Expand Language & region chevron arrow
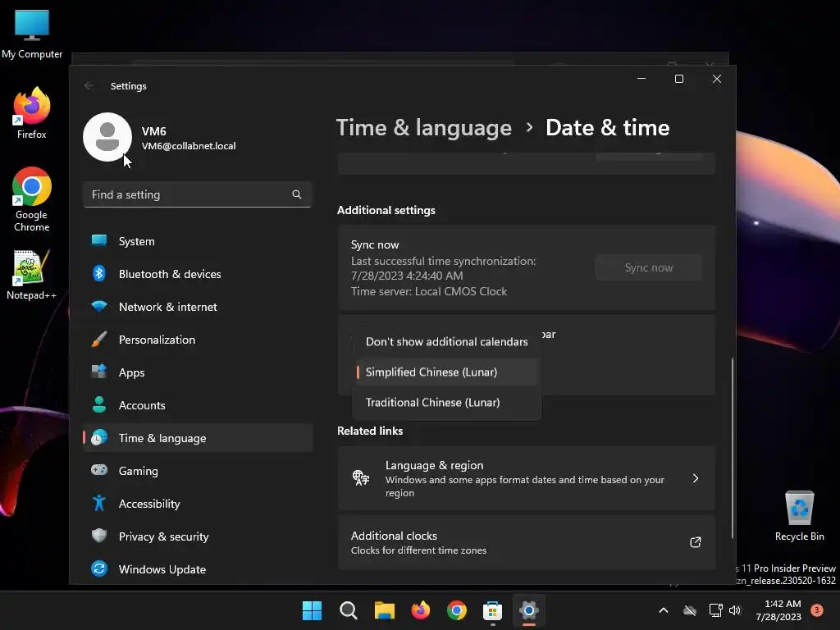The image size is (840, 630). (696, 478)
